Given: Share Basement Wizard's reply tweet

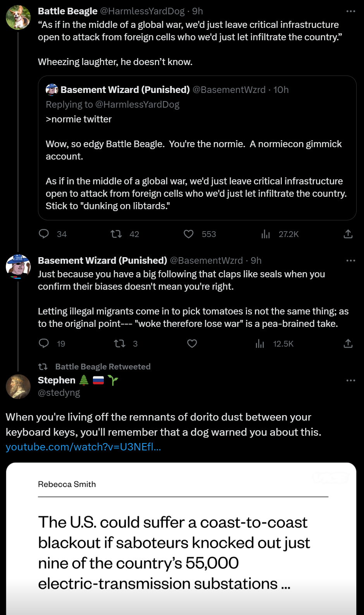Looking at the screenshot, I should (x=348, y=344).
